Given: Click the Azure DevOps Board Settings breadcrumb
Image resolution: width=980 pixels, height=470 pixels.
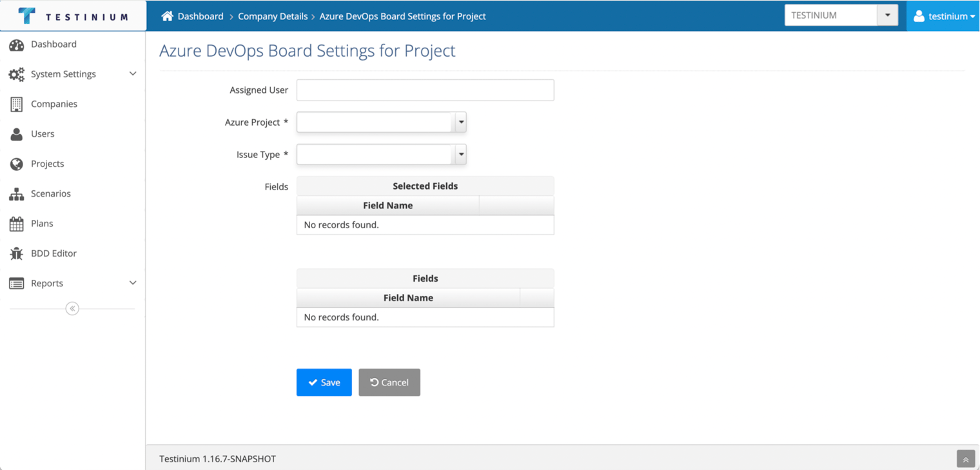Looking at the screenshot, I should pyautogui.click(x=403, y=16).
